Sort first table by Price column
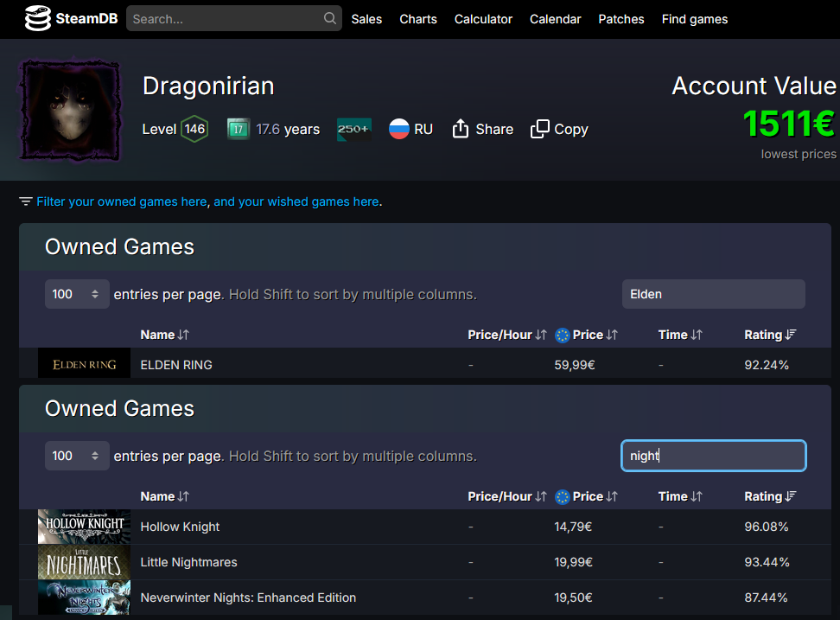Viewport: 840px width, 620px height. click(587, 335)
